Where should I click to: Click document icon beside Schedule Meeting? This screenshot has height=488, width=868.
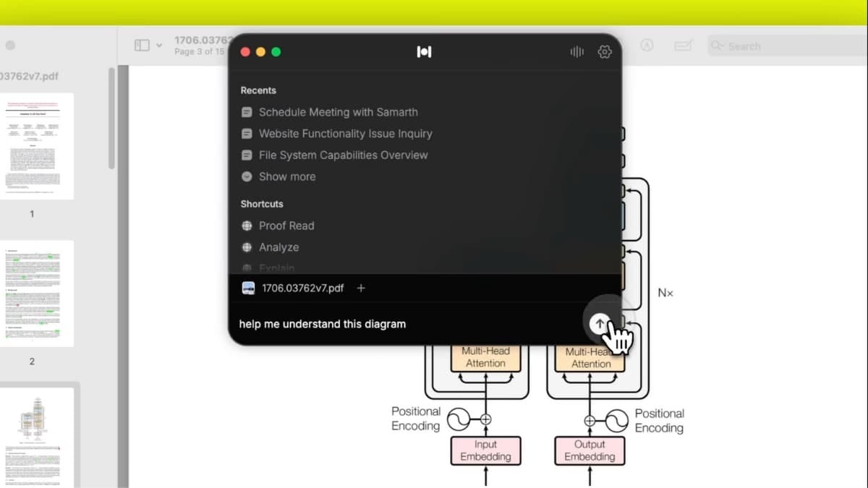(x=247, y=112)
